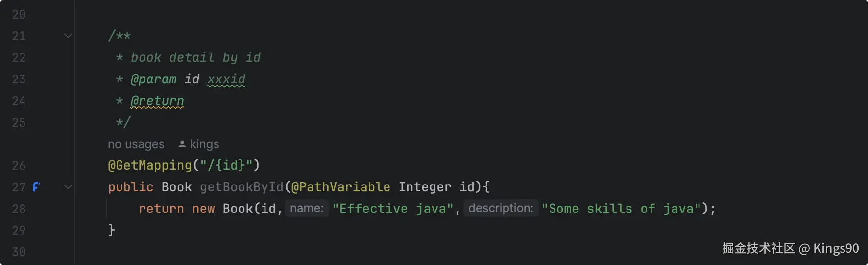Click the @GetMapping annotation

[x=150, y=165]
